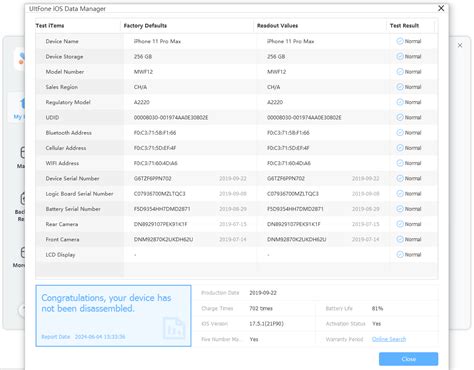Select the Rear Camera row label
This screenshot has width=474, height=370.
[62, 224]
